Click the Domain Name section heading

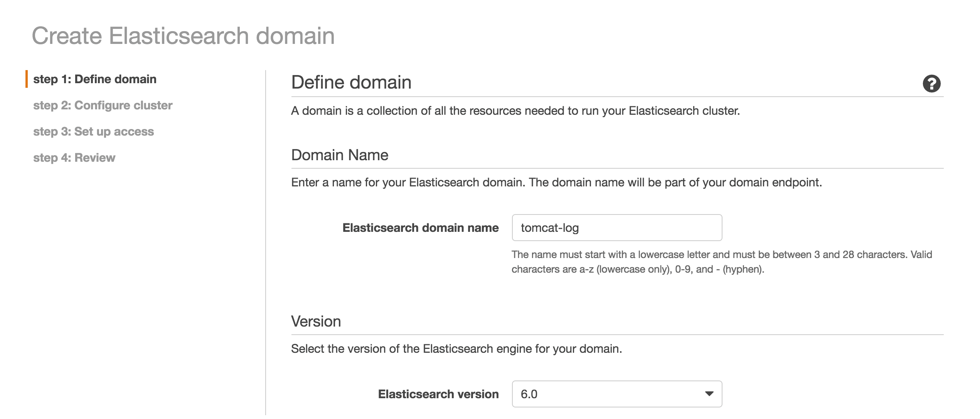[340, 155]
